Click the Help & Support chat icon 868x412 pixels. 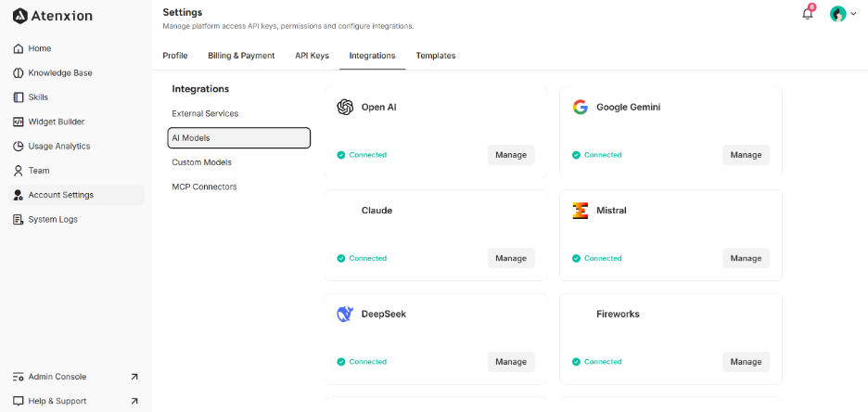pos(19,401)
